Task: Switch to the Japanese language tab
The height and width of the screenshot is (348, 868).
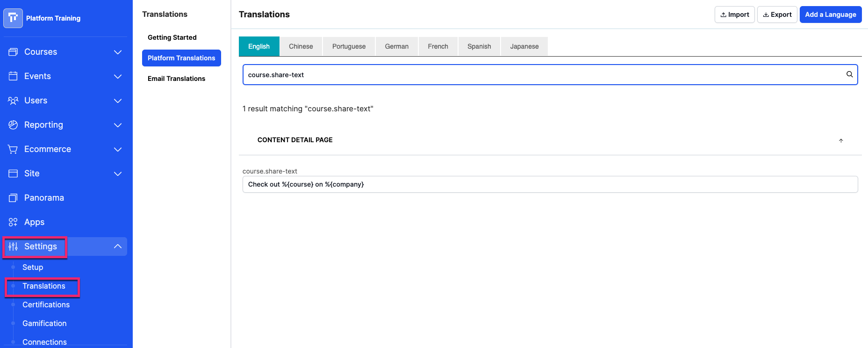Action: coord(524,46)
